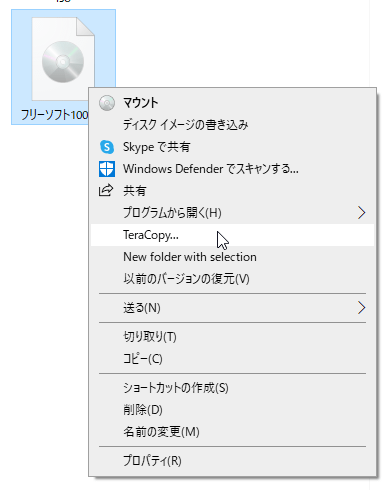Click the Windows Defender shield icon
390x490 pixels.
(x=107, y=169)
